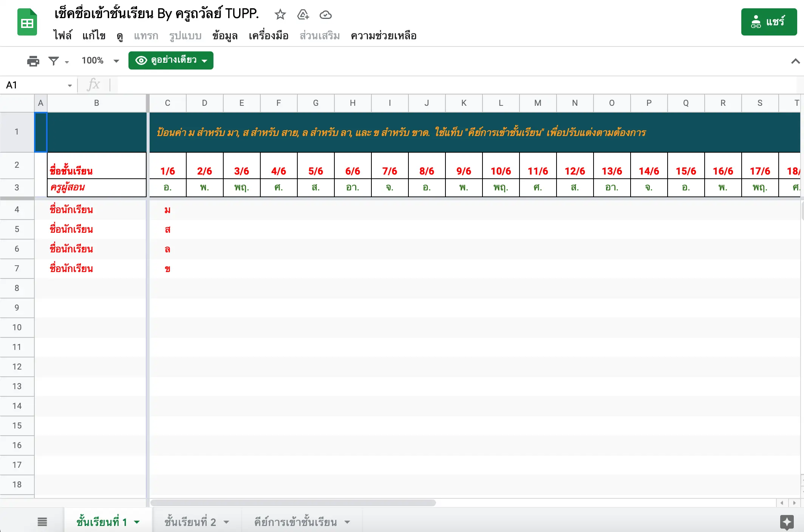The width and height of the screenshot is (804, 532).
Task: Click the ส attendance cell in row 5
Action: 167,229
